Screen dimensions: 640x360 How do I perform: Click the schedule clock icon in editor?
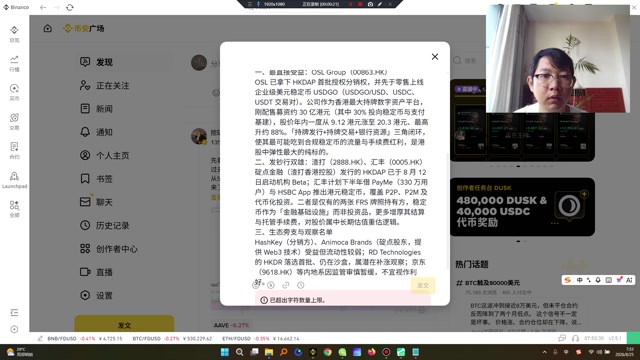coord(301,285)
